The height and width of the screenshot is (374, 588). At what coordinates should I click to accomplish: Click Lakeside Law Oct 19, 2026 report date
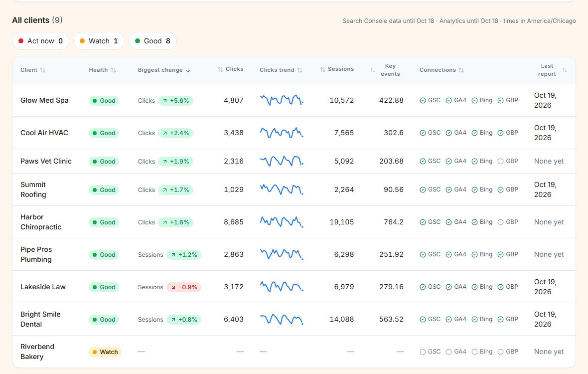[545, 287]
